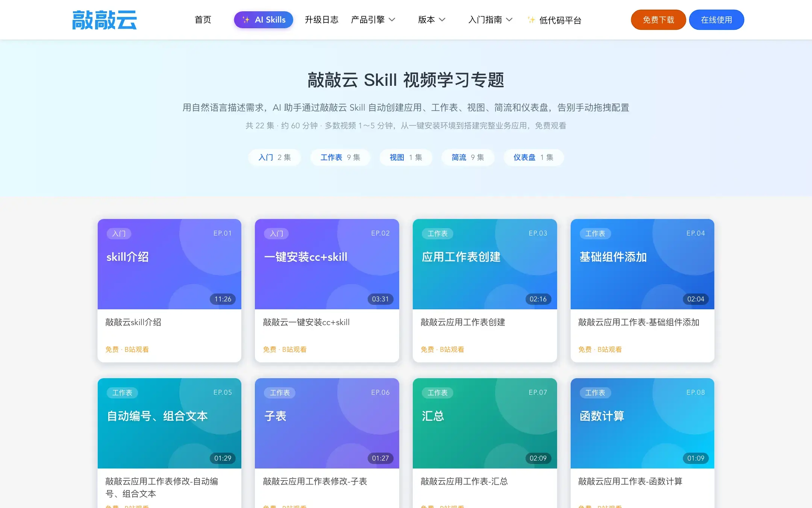Click the 工作表 tag on EP.03 card

(x=438, y=234)
